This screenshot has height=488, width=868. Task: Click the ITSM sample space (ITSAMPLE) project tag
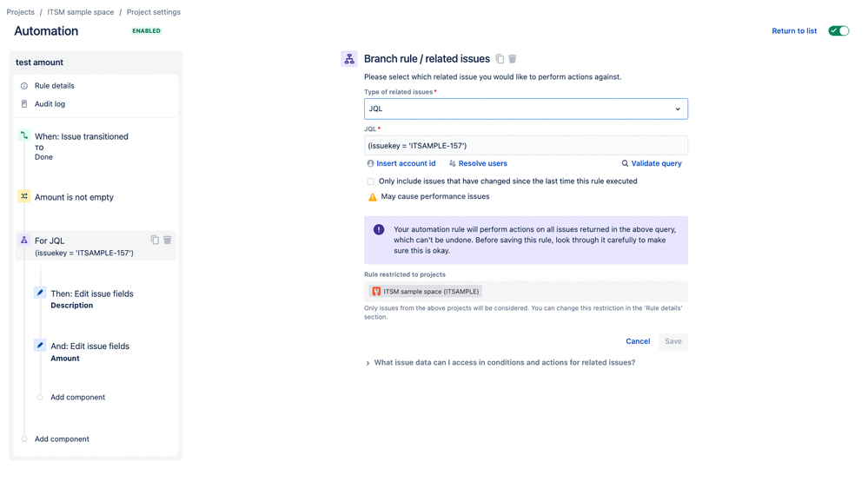tap(425, 292)
